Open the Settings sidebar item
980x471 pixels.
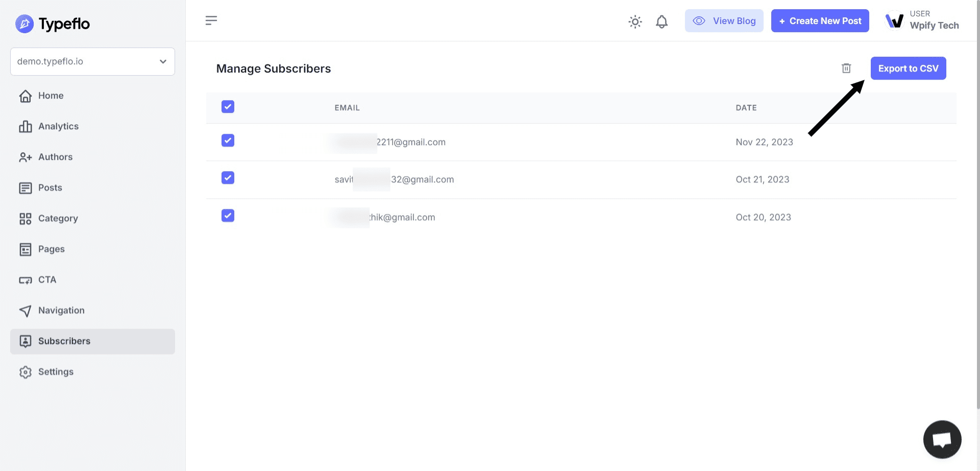(56, 372)
